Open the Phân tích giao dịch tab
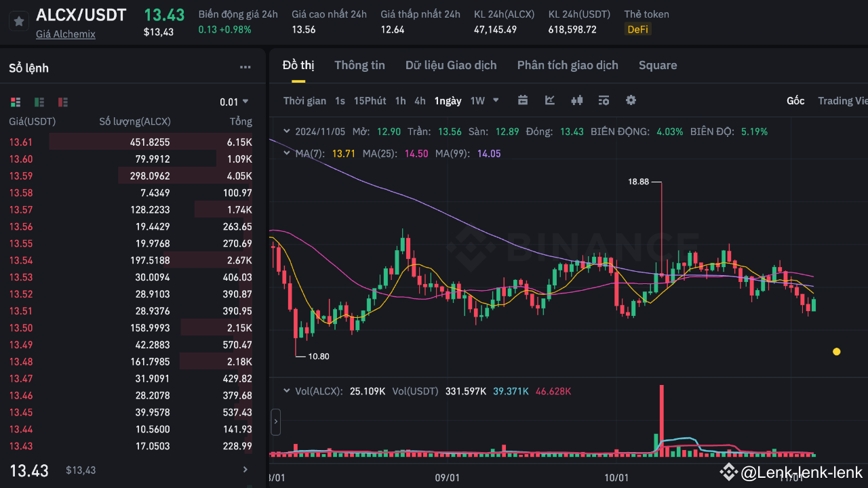The width and height of the screenshot is (868, 488). point(567,65)
